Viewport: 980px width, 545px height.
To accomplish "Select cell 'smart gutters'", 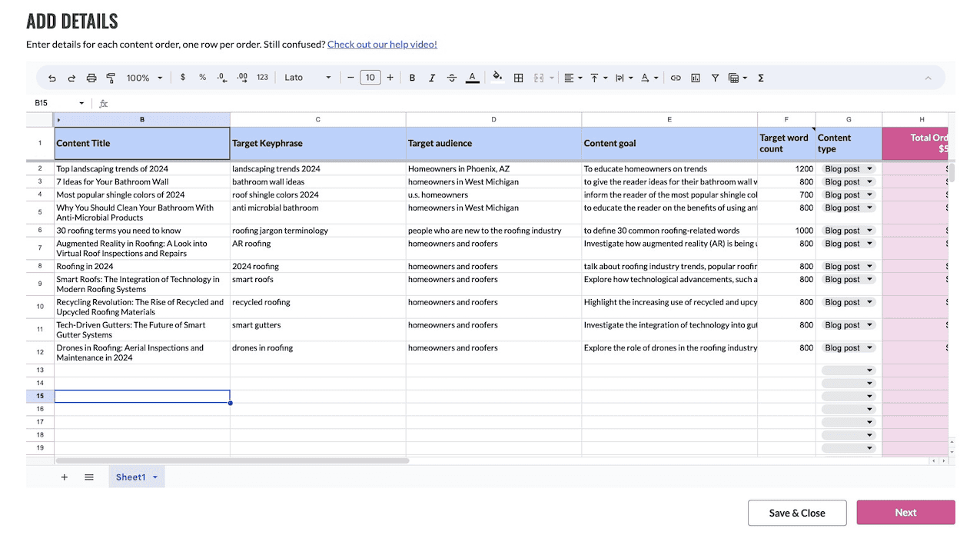I will [x=318, y=331].
